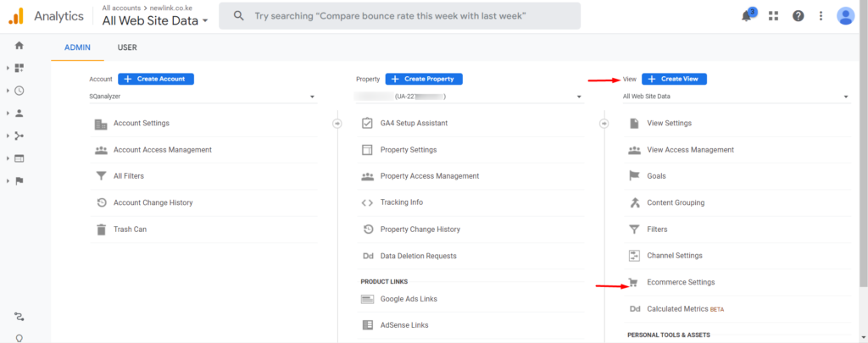The image size is (868, 343).
Task: Go to Home in left sidebar
Action: click(x=19, y=46)
